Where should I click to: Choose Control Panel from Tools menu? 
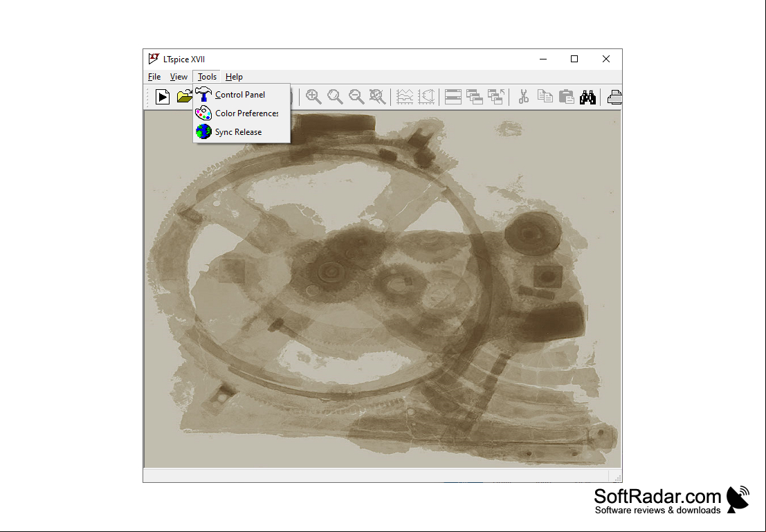241,94
